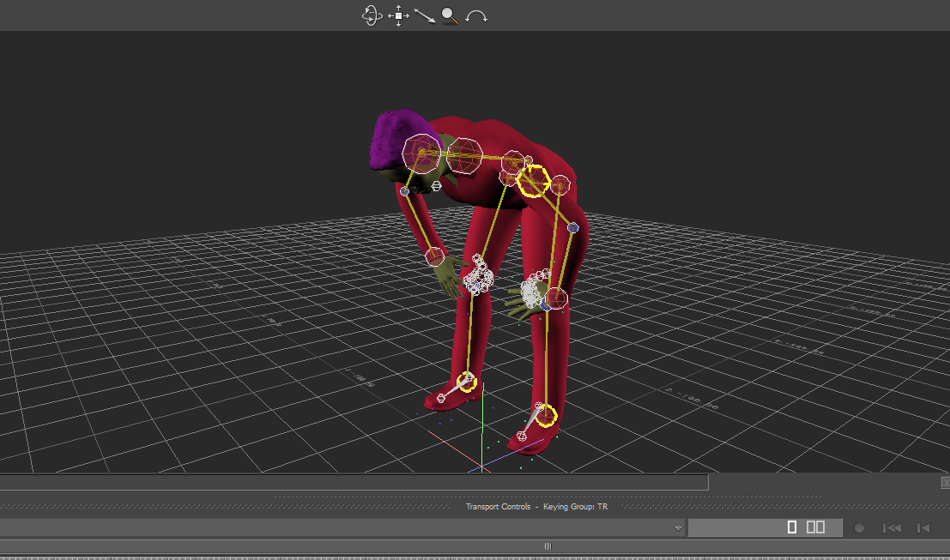Jump to start of the take
Viewport: 950px width, 560px height.
click(892, 528)
